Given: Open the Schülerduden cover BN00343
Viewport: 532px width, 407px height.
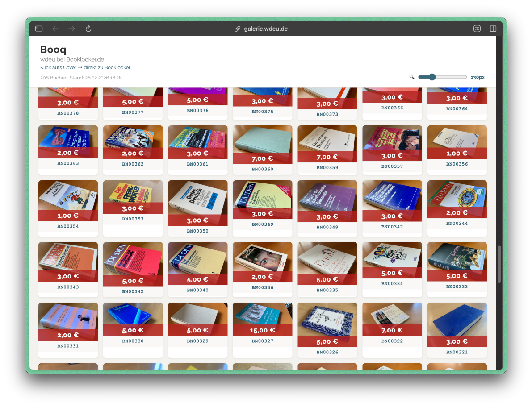Looking at the screenshot, I should click(x=68, y=262).
